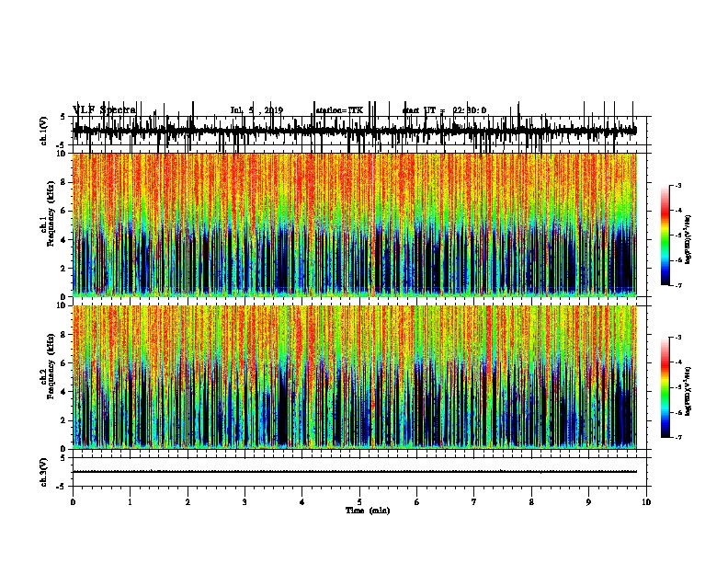Click the 2 kHz tick on ch.1 frequency axis

(x=63, y=269)
